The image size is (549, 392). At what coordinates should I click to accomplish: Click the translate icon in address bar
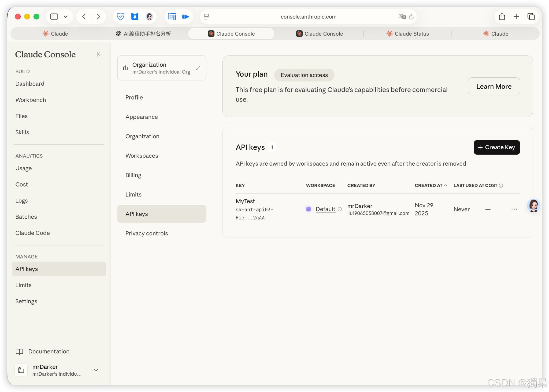402,17
